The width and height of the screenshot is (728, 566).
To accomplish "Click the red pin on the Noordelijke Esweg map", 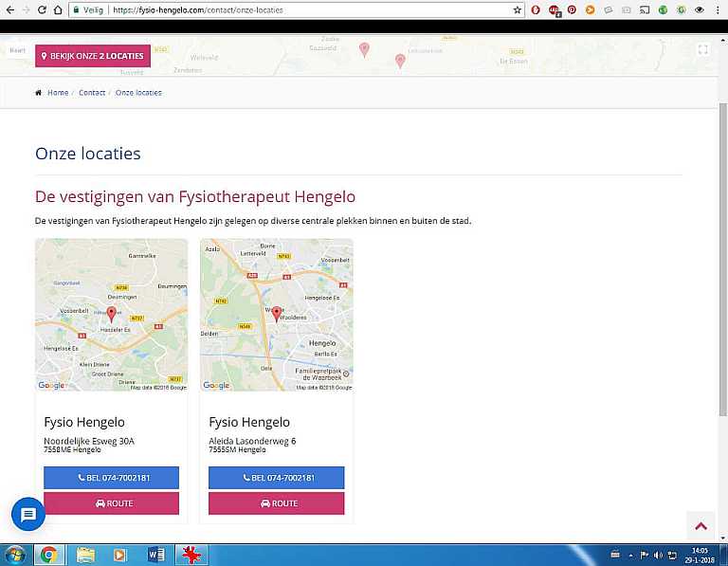I will tap(112, 314).
